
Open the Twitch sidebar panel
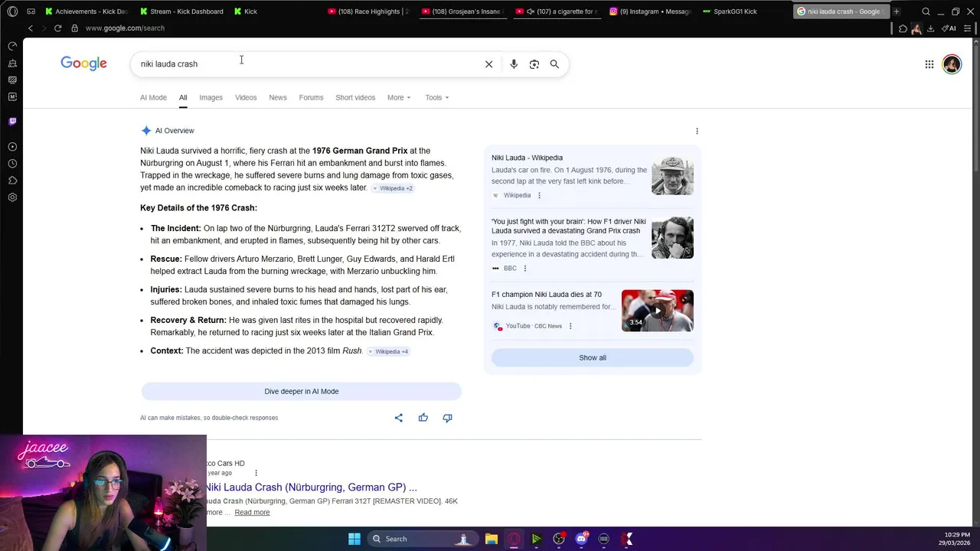click(x=12, y=122)
